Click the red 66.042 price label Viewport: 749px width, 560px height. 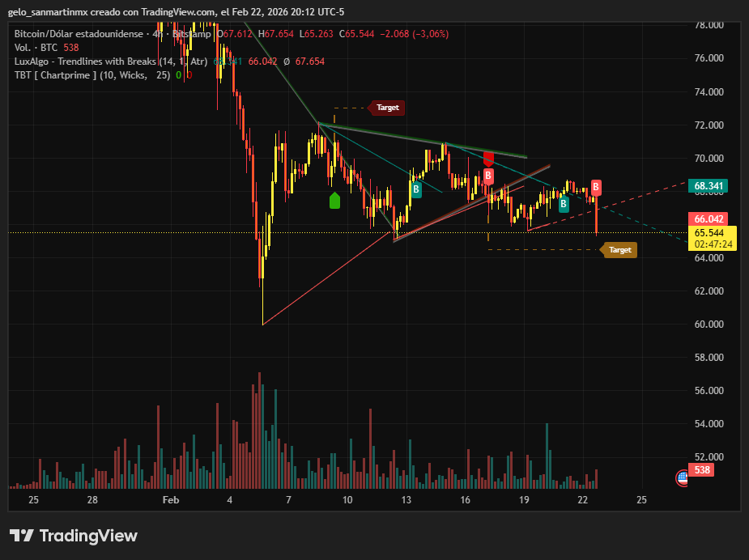tap(708, 218)
